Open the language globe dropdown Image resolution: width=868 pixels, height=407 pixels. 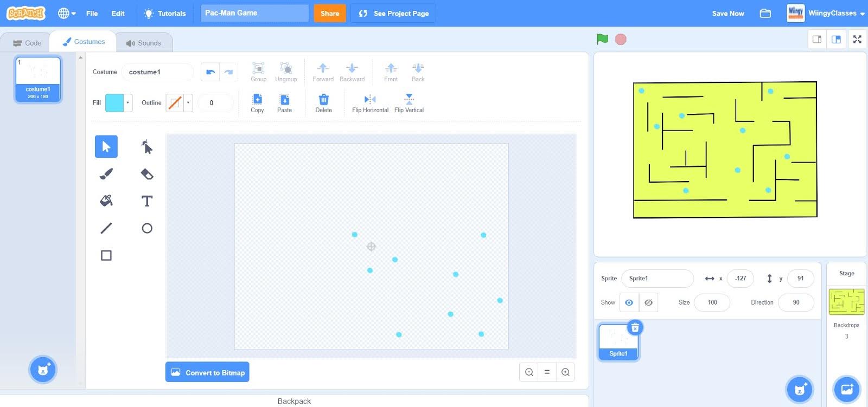(x=67, y=13)
